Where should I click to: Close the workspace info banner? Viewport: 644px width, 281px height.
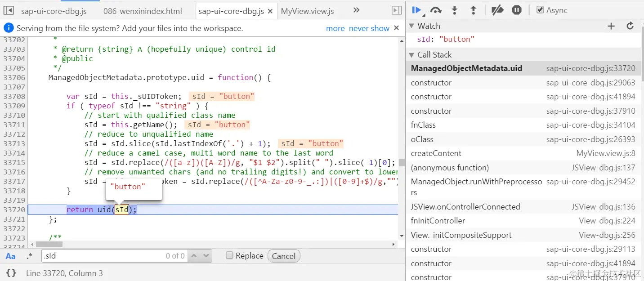coord(396,28)
